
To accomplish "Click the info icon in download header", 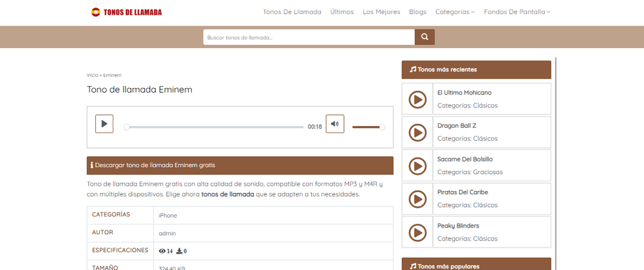I will coord(91,165).
